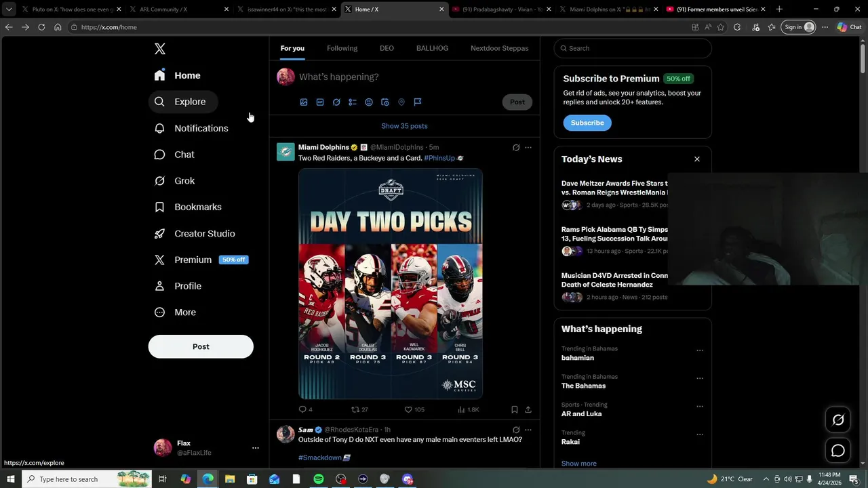Click the Windows Start button

pos(11,479)
